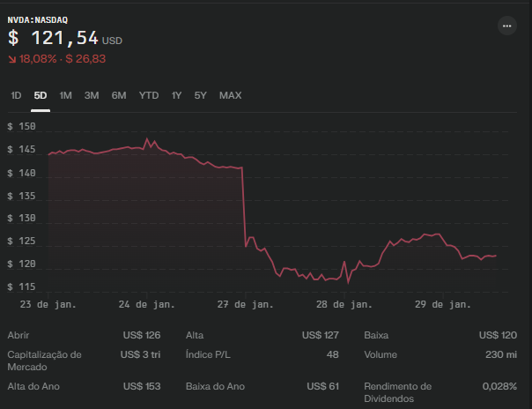Click the $ 26,83 price change amount
The width and height of the screenshot is (532, 409).
[85, 59]
